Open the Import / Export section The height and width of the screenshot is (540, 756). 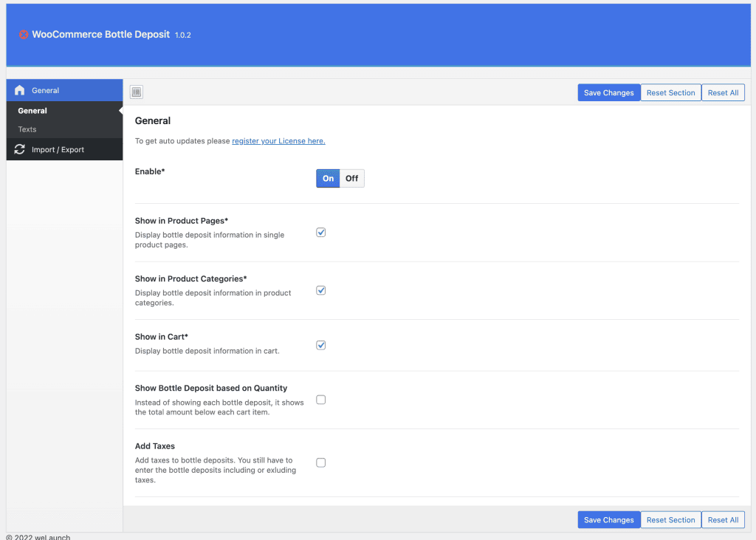pos(65,149)
